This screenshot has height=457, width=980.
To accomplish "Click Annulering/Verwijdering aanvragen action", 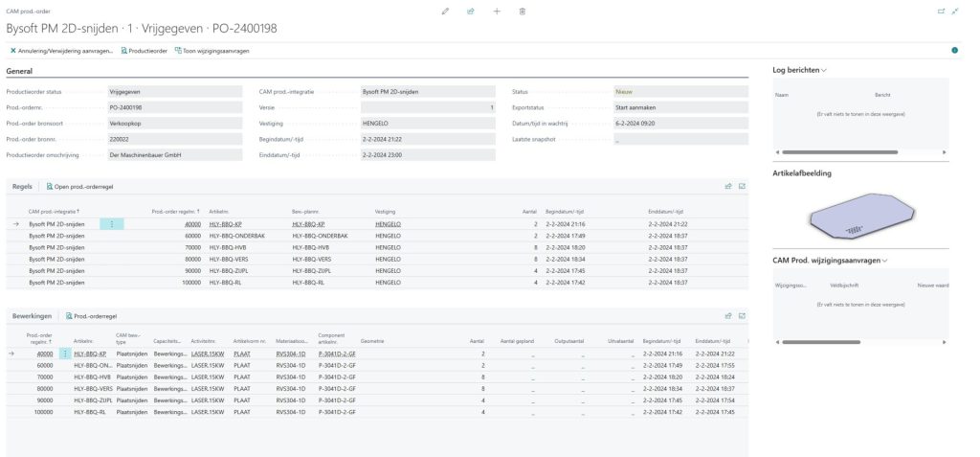I will pyautogui.click(x=61, y=50).
